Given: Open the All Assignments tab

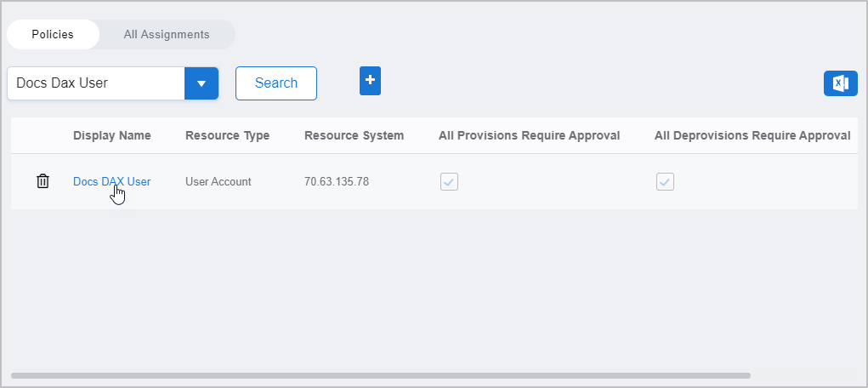Looking at the screenshot, I should 167,35.
